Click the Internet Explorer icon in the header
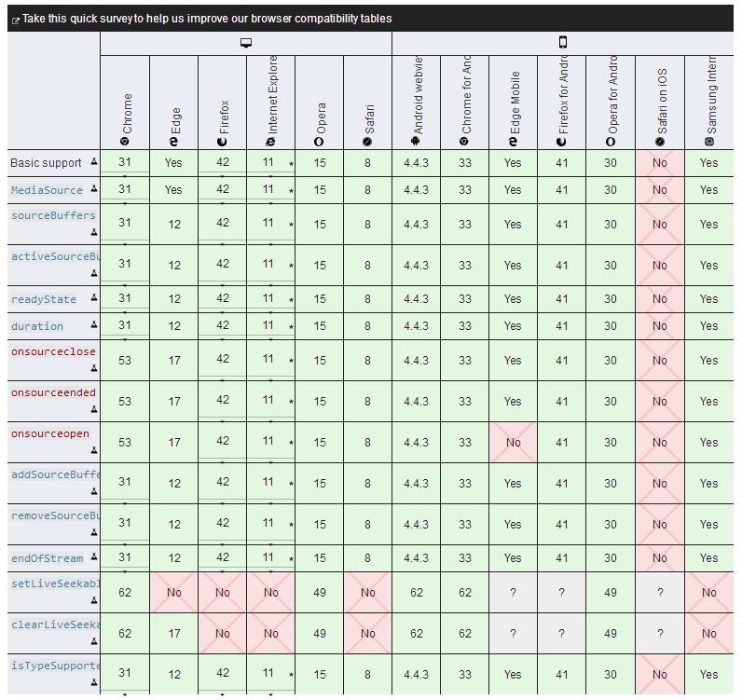Screen dimensions: 742x700 click(x=270, y=141)
